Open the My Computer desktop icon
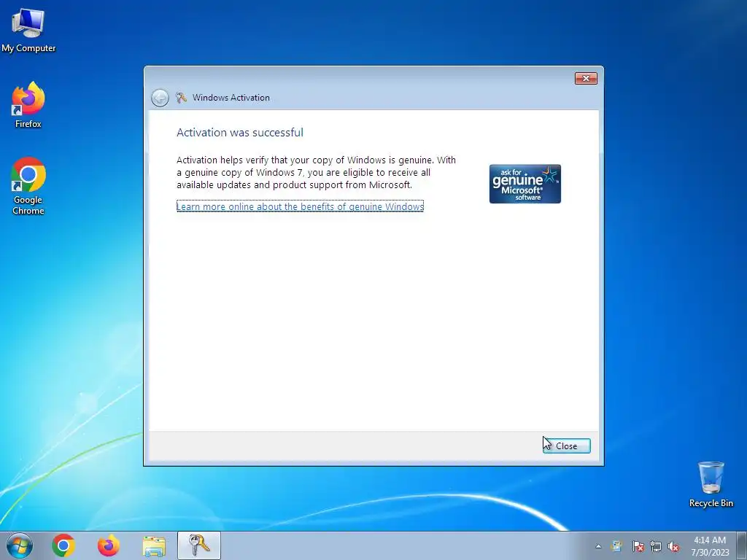Viewport: 747px width, 560px height. coord(28,31)
